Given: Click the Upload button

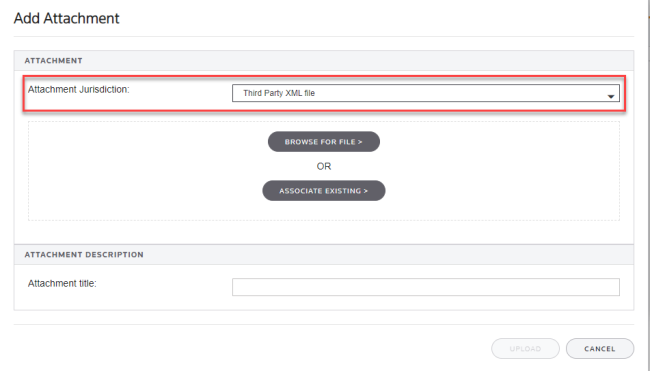Looking at the screenshot, I should (x=525, y=349).
